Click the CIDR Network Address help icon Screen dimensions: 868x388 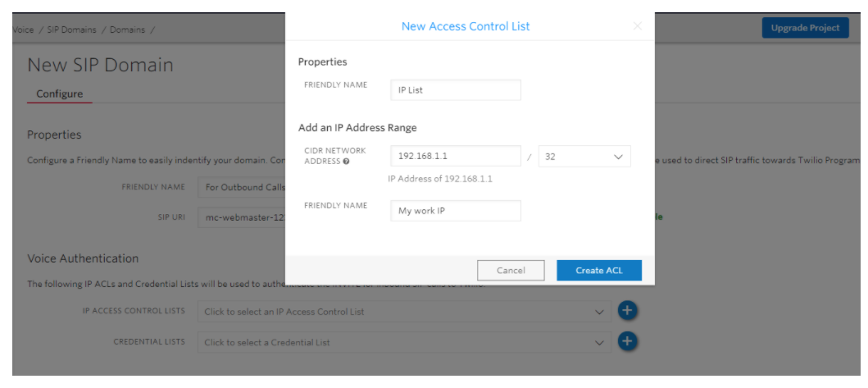(346, 162)
